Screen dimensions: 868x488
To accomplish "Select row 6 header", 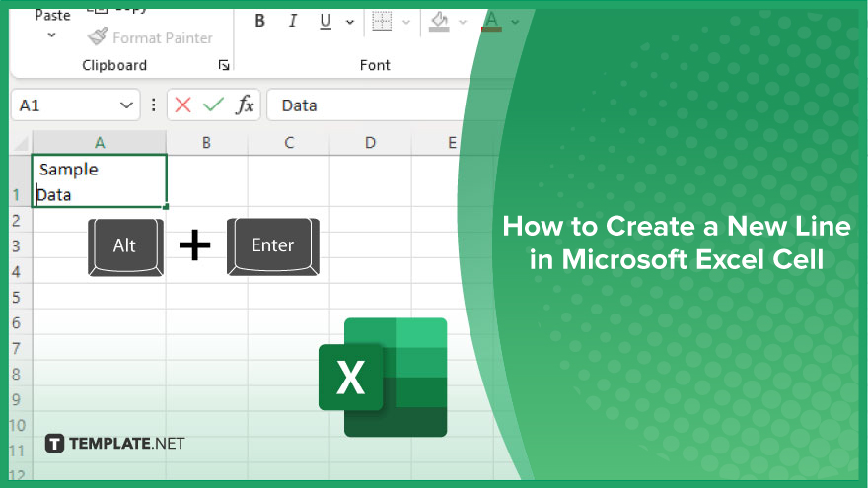I will (x=21, y=322).
